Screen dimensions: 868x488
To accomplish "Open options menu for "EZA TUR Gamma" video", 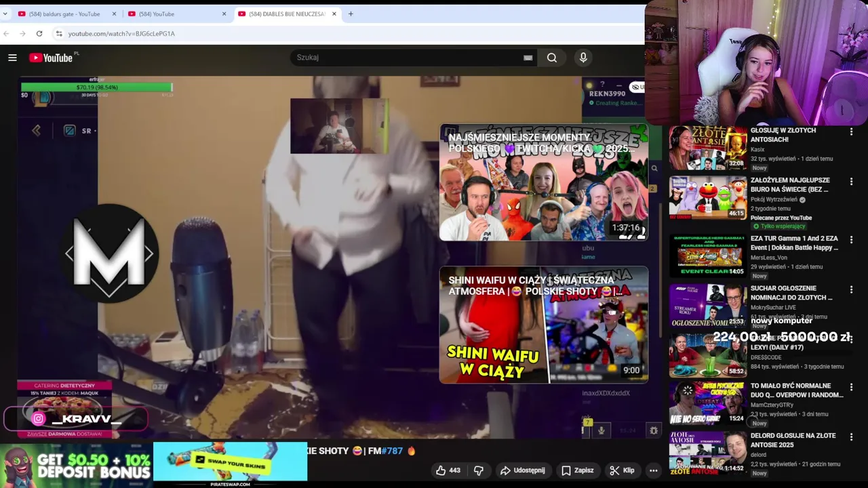I will pyautogui.click(x=851, y=240).
